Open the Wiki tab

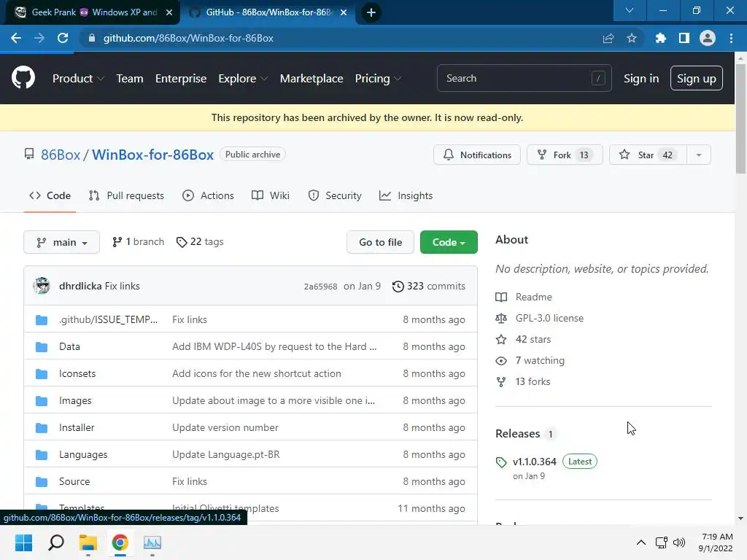(271, 195)
